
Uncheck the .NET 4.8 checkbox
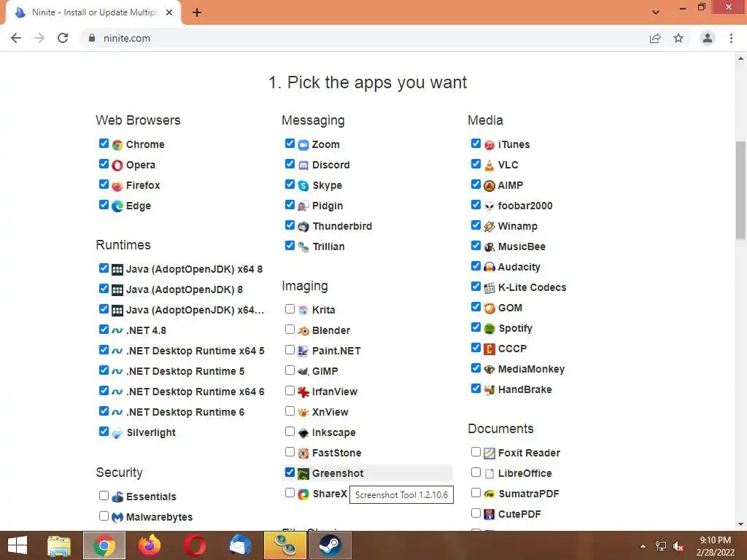coord(104,330)
